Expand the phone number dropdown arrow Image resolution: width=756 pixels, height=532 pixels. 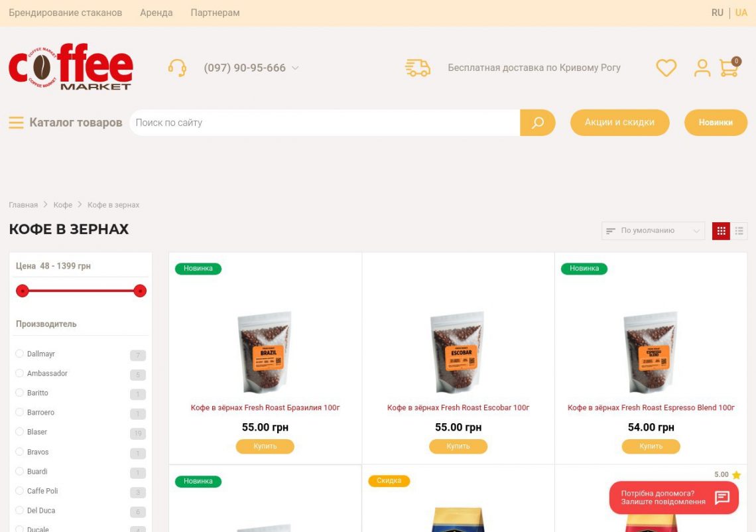295,68
